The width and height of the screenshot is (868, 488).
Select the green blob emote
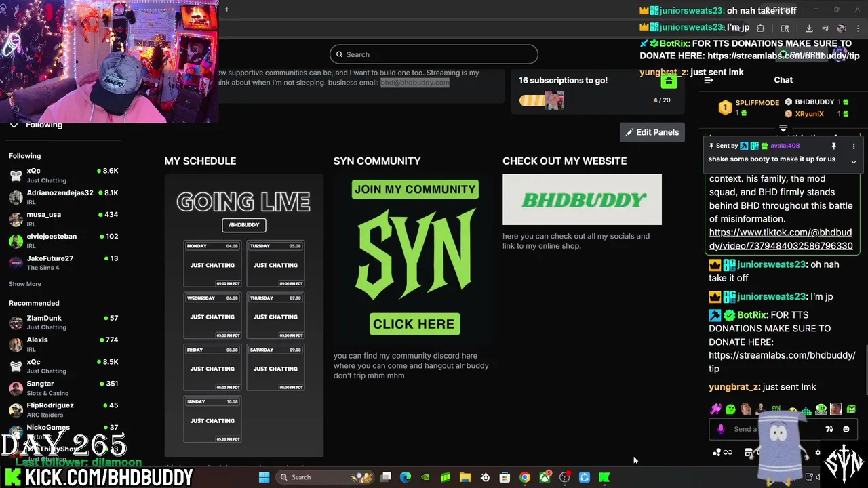coord(730,409)
